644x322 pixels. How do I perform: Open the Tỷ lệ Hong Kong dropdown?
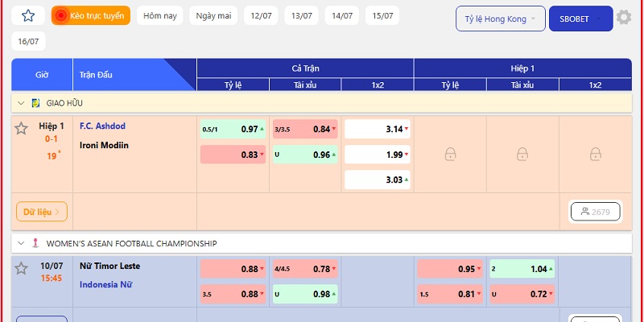pos(500,19)
